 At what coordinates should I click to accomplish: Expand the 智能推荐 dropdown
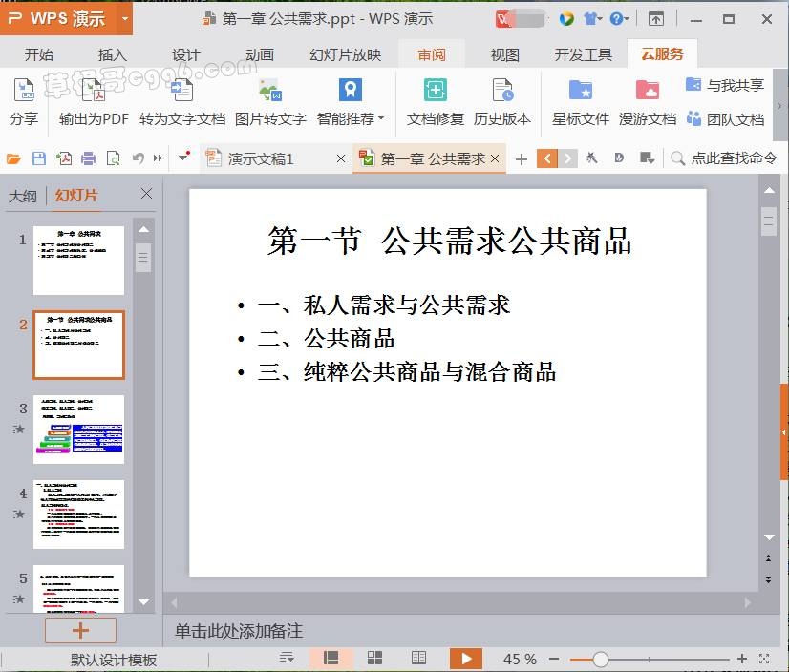(381, 119)
